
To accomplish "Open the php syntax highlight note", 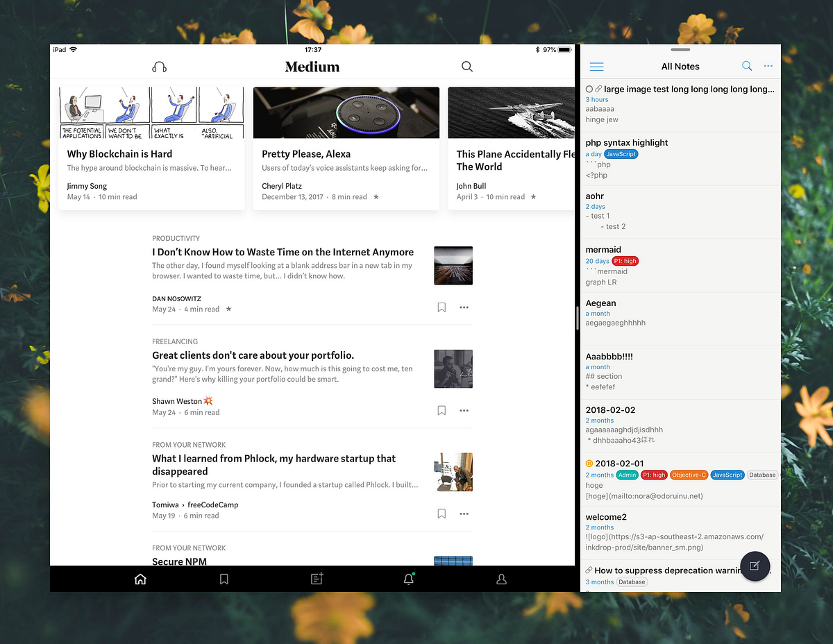I will pyautogui.click(x=680, y=159).
